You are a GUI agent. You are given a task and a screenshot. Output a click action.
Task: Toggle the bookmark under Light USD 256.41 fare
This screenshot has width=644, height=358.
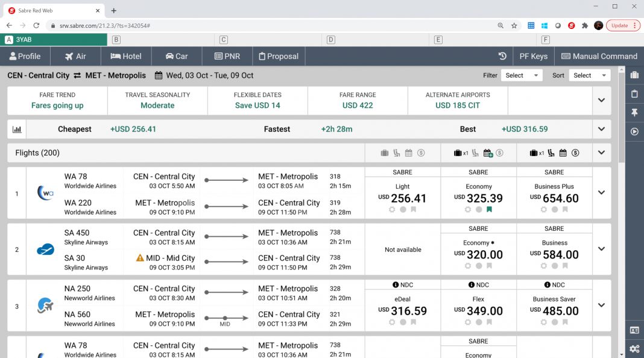pyautogui.click(x=414, y=210)
